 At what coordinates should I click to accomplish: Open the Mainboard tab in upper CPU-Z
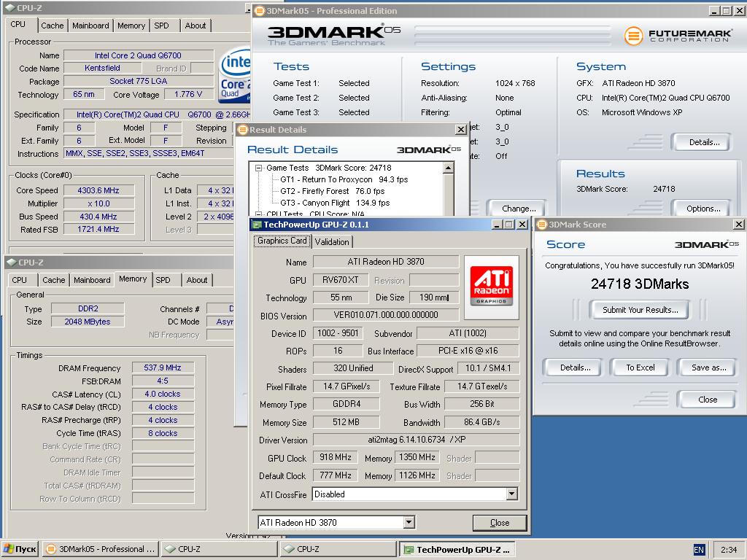[90, 26]
